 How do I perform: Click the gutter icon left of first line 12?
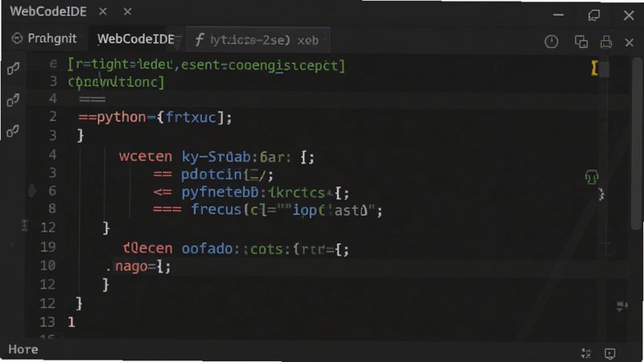pos(25,225)
